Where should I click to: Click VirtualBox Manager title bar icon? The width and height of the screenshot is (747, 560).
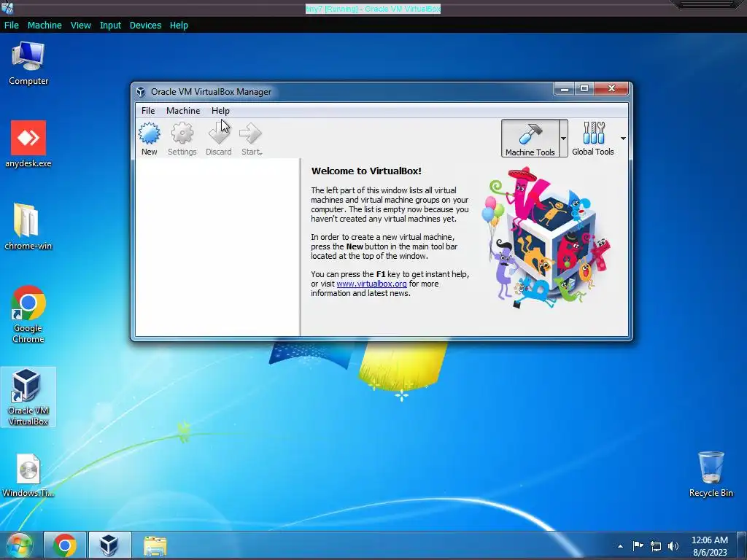coord(141,92)
